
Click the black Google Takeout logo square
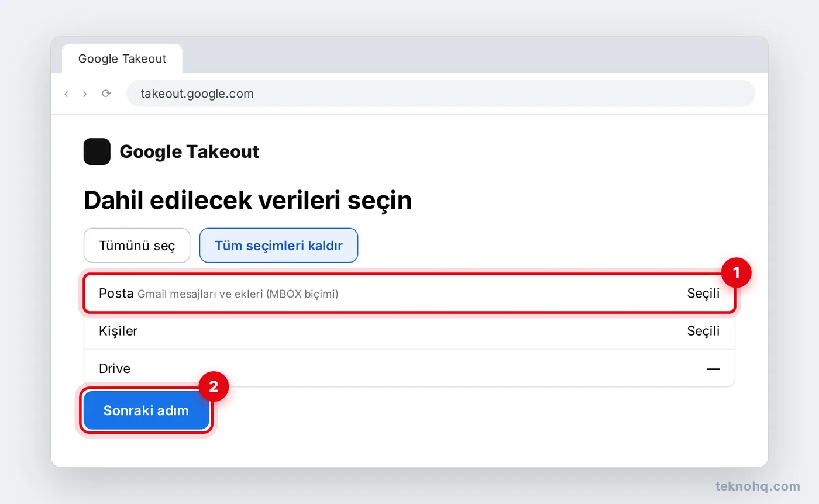pyautogui.click(x=97, y=151)
